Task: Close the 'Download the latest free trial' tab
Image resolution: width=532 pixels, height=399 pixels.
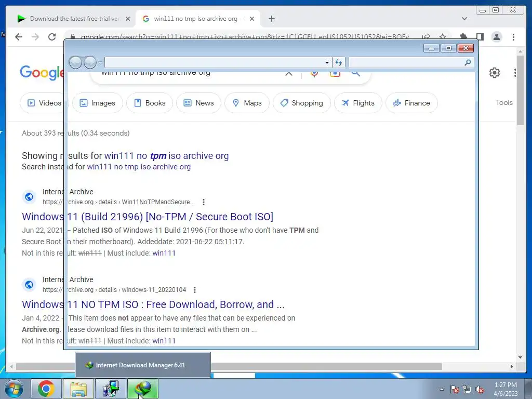Action: click(128, 19)
